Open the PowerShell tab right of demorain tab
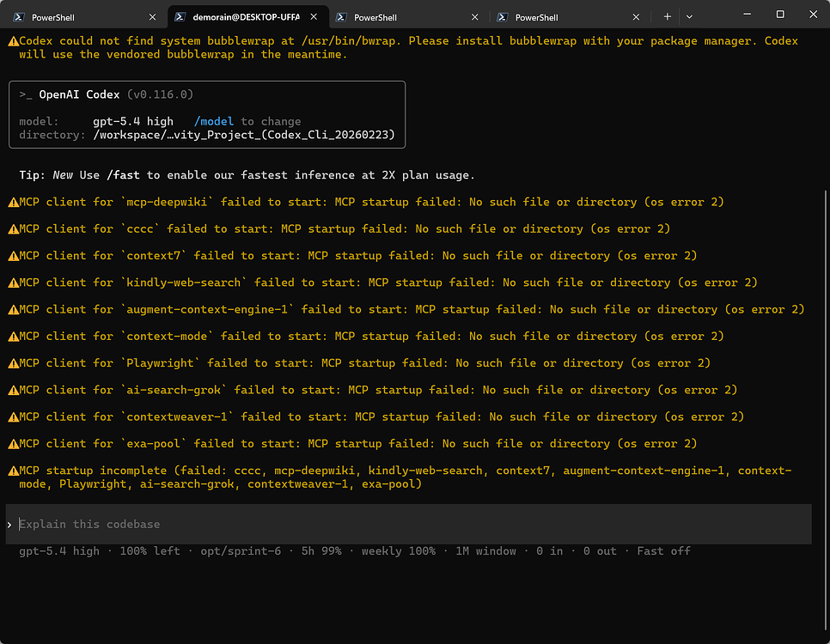 pos(407,17)
